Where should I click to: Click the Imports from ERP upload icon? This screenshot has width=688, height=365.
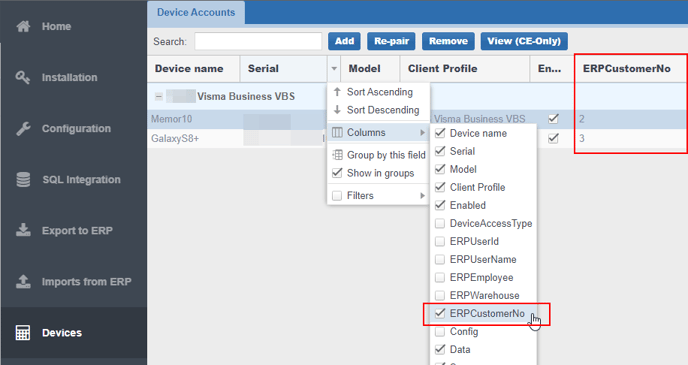click(23, 282)
